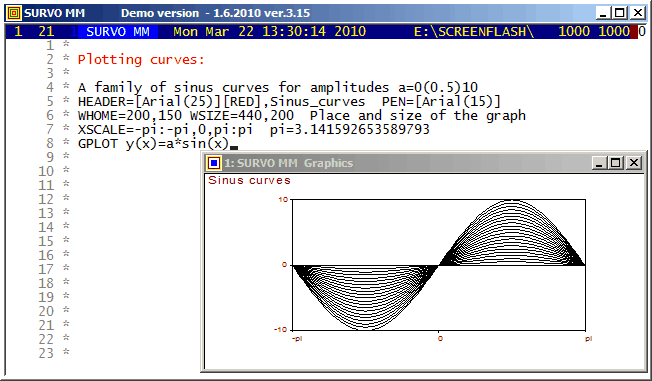Click the HEADER=[Arial(25)][RED] line
652x381 pixels.
click(x=289, y=101)
